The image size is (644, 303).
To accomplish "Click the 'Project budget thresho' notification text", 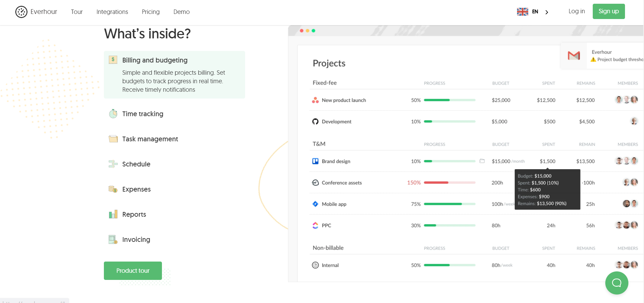I will click(621, 59).
